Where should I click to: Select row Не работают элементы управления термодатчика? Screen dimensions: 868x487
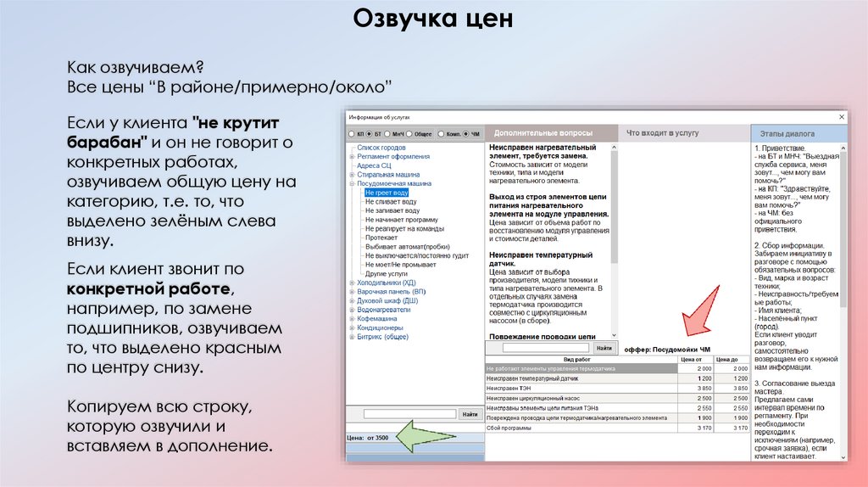point(617,368)
